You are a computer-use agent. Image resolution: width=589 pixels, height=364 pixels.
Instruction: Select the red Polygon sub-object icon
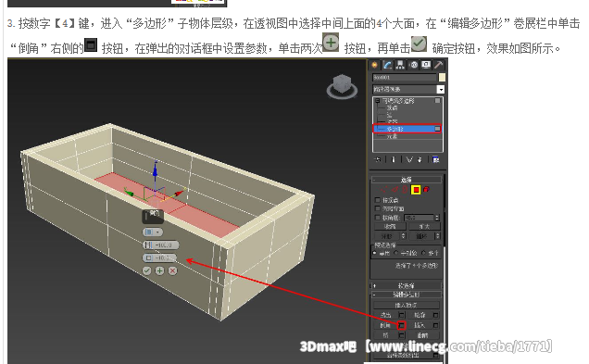coord(416,190)
